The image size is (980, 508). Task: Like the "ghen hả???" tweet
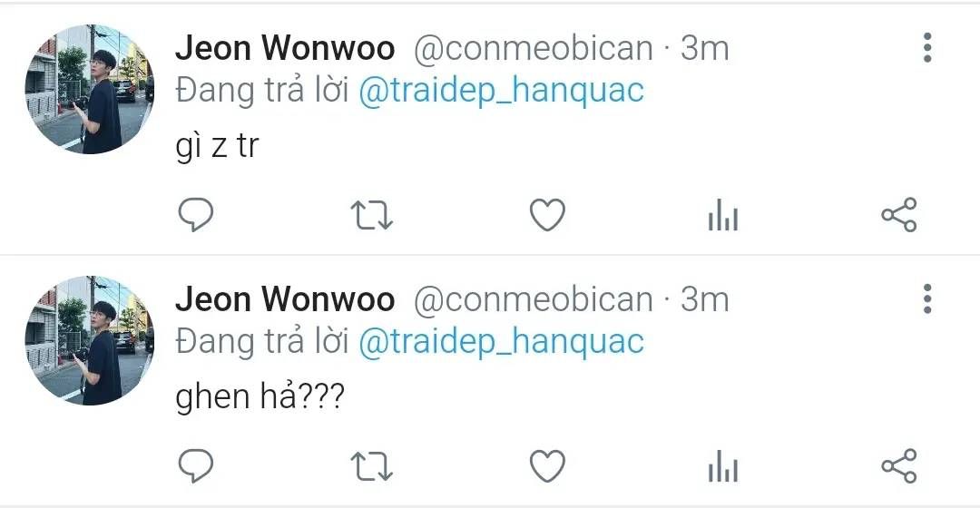pos(547,466)
